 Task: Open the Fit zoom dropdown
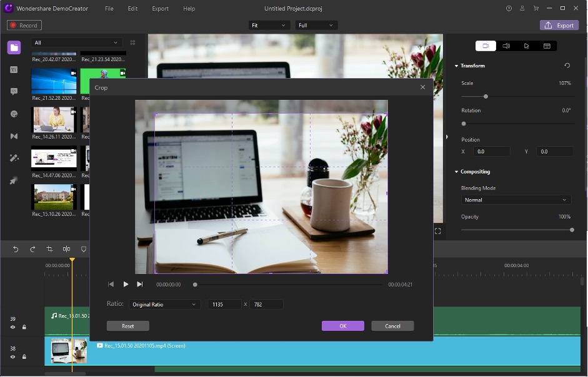[x=269, y=26]
